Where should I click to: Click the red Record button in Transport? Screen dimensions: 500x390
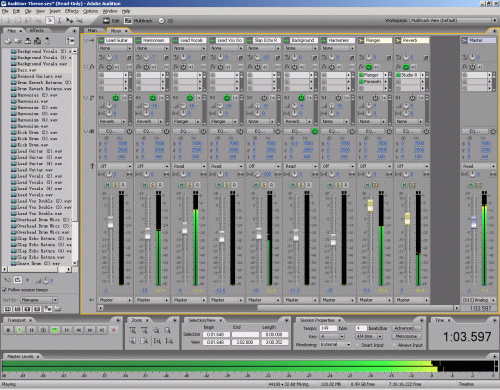[113, 330]
